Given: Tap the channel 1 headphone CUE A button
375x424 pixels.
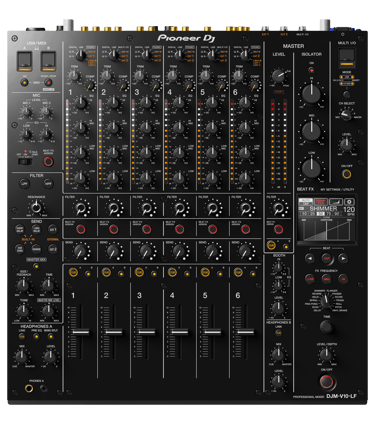Looking at the screenshot, I should (x=73, y=272).
